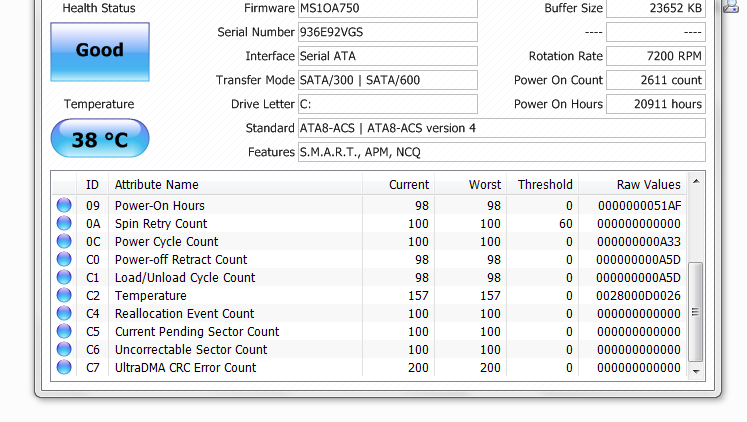The image size is (747, 422).
Task: Click the Buffer Size value 23652 KB
Action: click(x=656, y=8)
